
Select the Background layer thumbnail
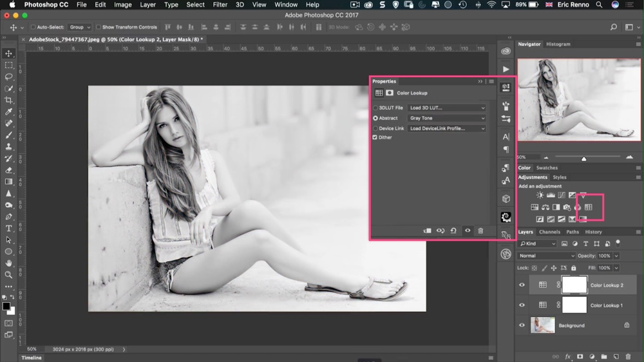point(543,325)
